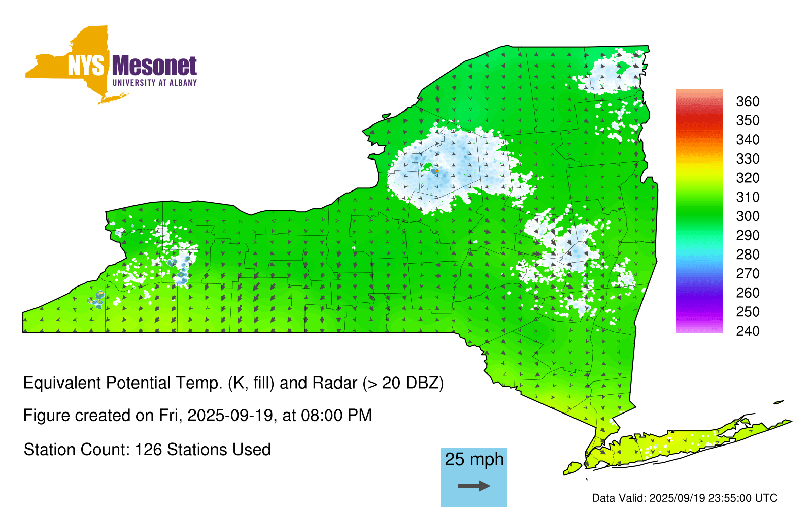Screen dimensions: 812x508
Task: Click the large radar echo in north-central New York
Action: [x=457, y=163]
